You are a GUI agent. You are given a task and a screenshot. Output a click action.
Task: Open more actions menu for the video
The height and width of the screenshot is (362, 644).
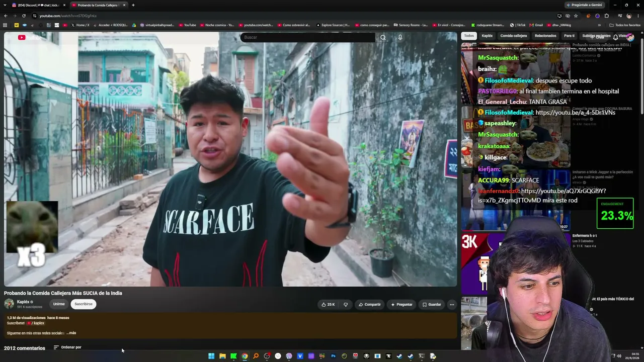click(452, 304)
